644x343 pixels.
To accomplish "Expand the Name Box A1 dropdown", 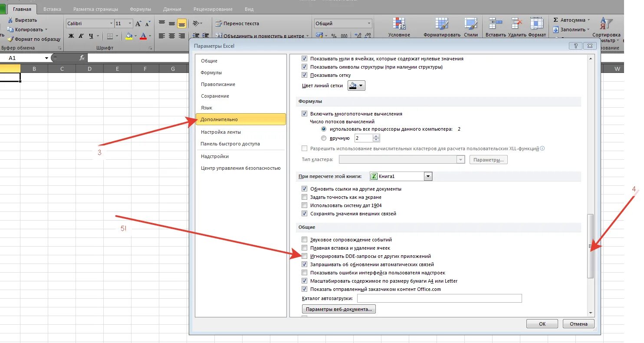I will click(46, 58).
